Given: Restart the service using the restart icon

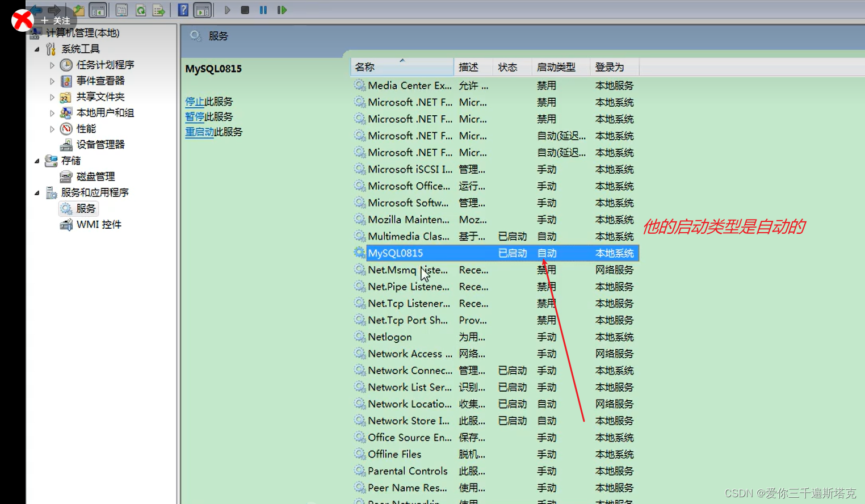Looking at the screenshot, I should click(x=282, y=10).
